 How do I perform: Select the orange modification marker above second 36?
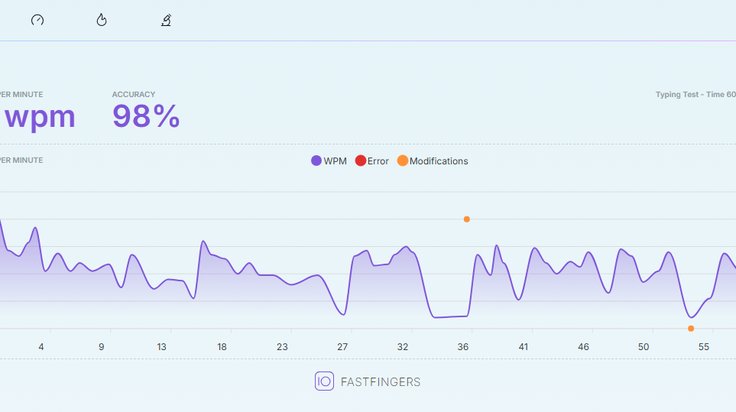pyautogui.click(x=467, y=219)
